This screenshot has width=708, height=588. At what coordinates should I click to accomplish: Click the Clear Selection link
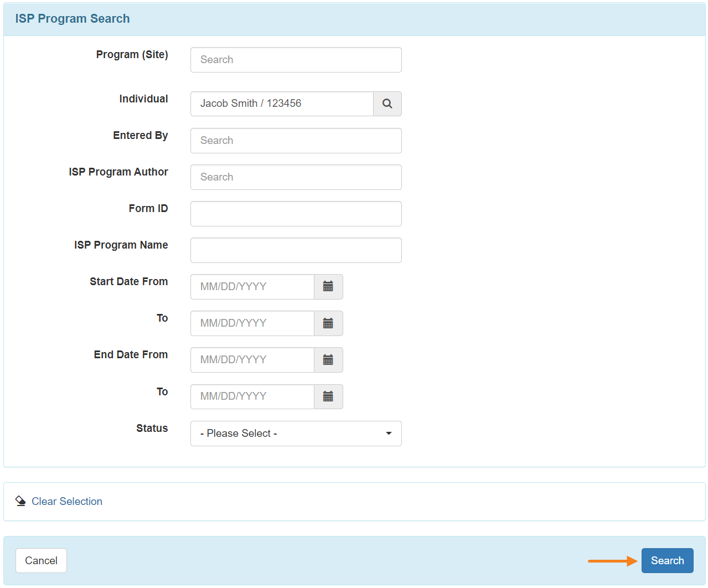(66, 501)
